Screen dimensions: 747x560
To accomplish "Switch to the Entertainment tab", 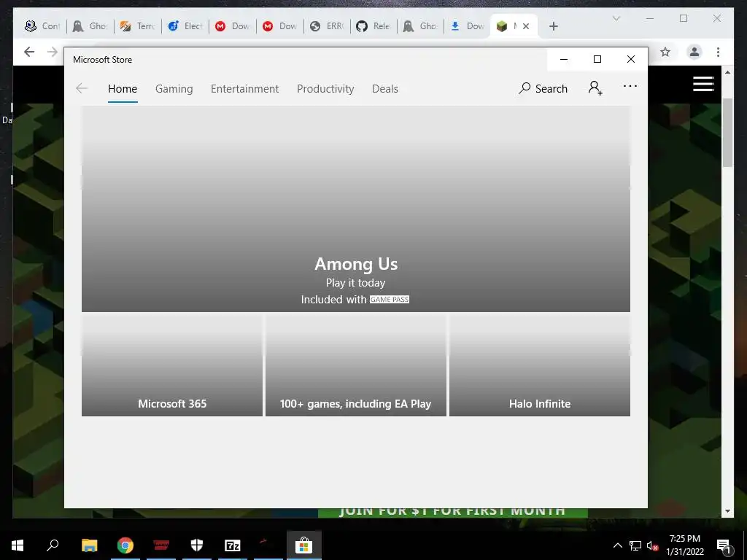I will tap(245, 89).
